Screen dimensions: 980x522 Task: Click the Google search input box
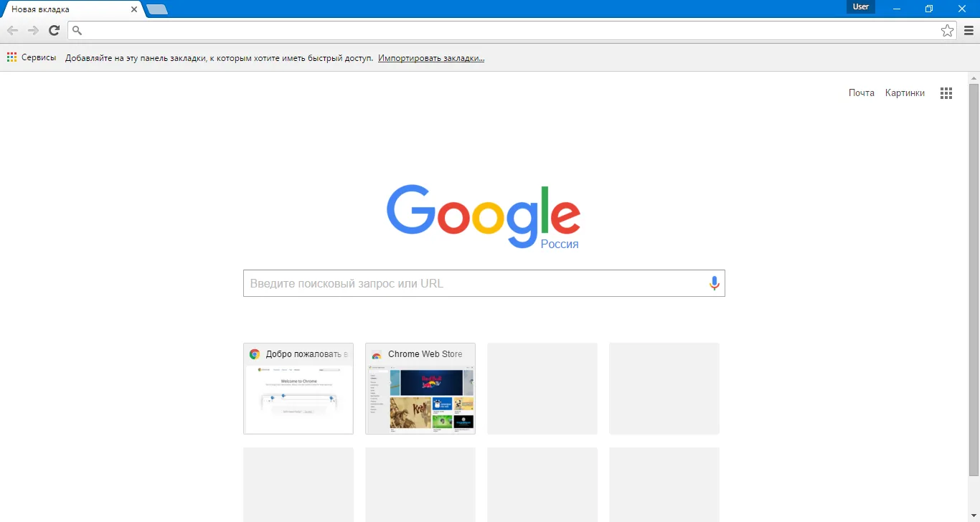[475, 283]
